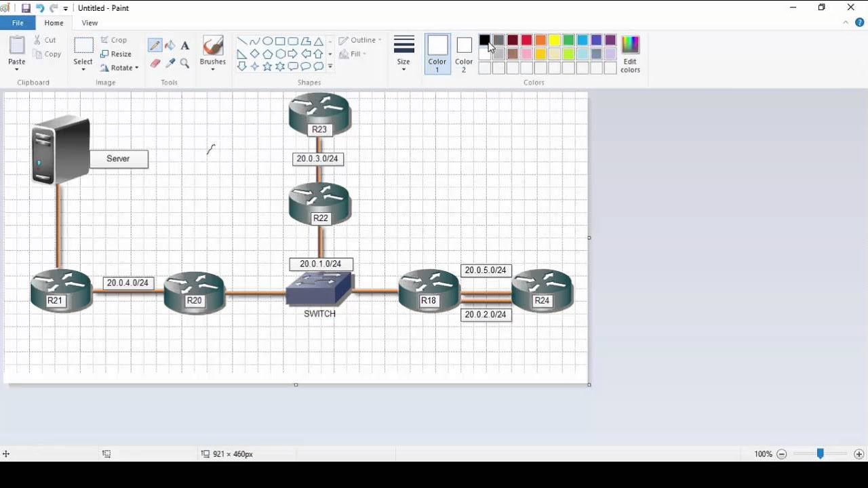Choose the Line shape
The height and width of the screenshot is (488, 868).
tap(241, 41)
